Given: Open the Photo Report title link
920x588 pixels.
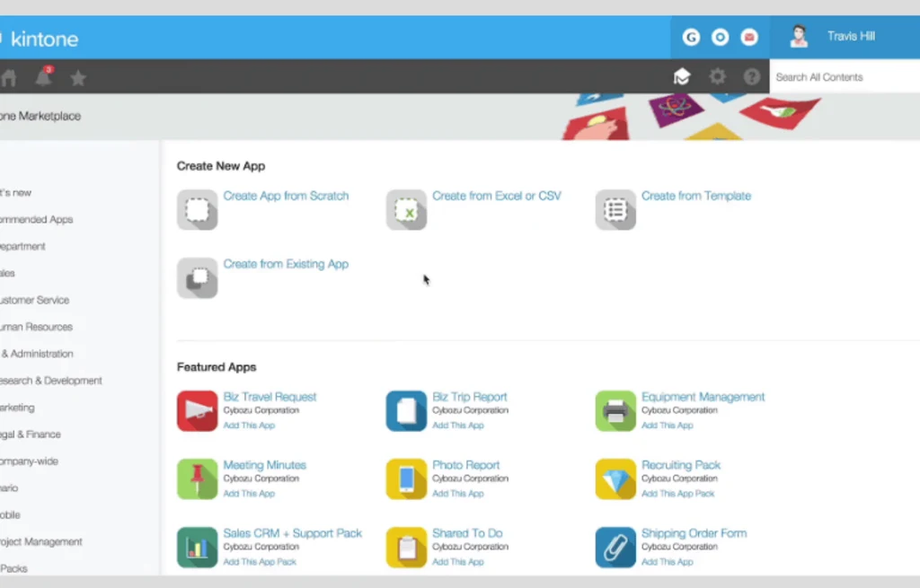Looking at the screenshot, I should (466, 465).
